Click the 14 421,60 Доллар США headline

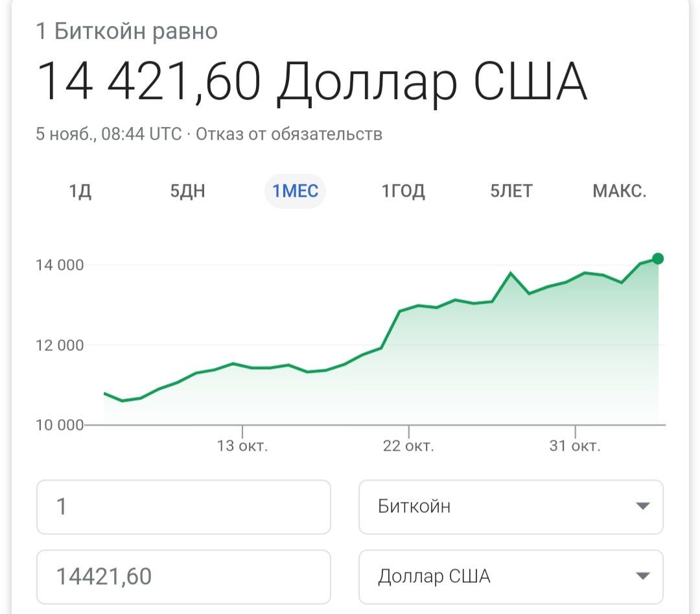point(312,82)
